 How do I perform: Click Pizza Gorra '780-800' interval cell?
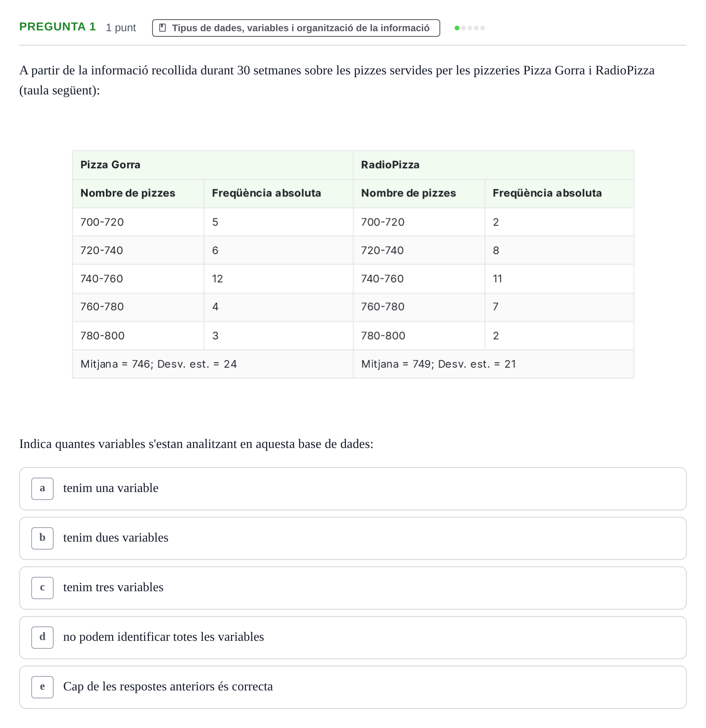point(138,336)
